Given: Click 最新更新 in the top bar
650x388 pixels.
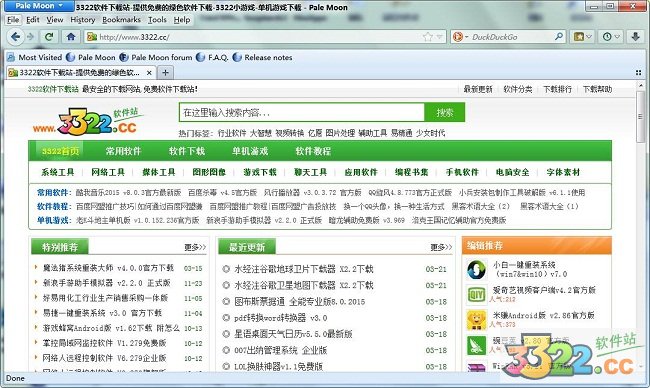Looking at the screenshot, I should [x=478, y=89].
